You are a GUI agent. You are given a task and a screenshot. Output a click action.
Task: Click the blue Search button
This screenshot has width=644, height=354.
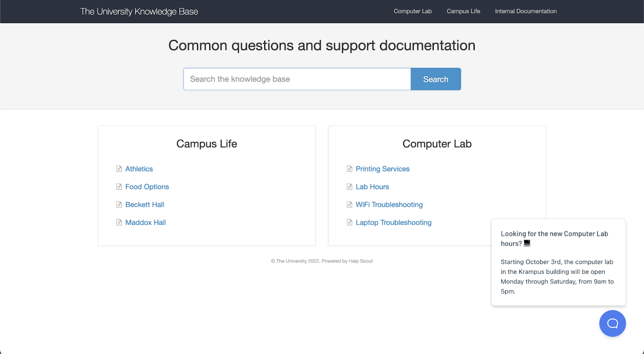pos(436,79)
